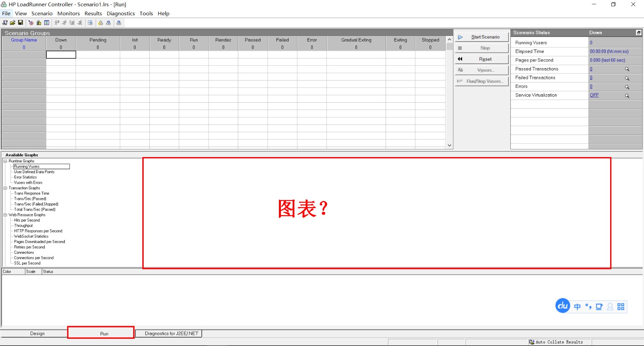
Task: Click the IME punctuation mode icon
Action: click(588, 307)
